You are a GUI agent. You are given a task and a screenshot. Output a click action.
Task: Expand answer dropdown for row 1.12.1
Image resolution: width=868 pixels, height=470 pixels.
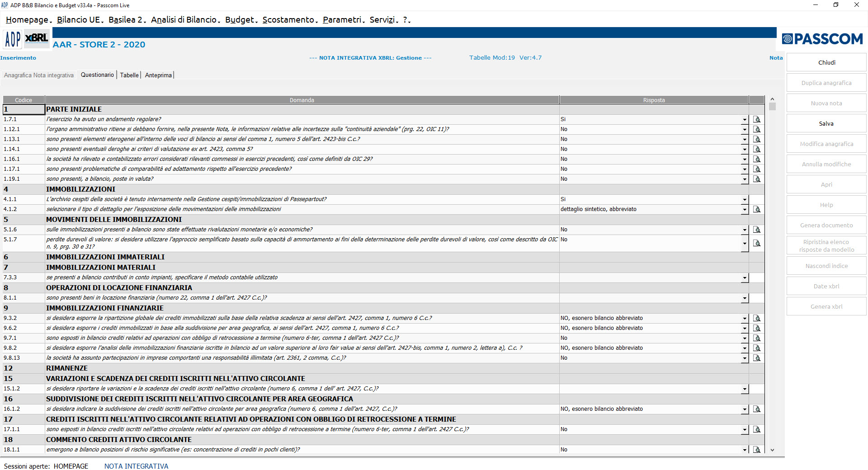pyautogui.click(x=745, y=130)
